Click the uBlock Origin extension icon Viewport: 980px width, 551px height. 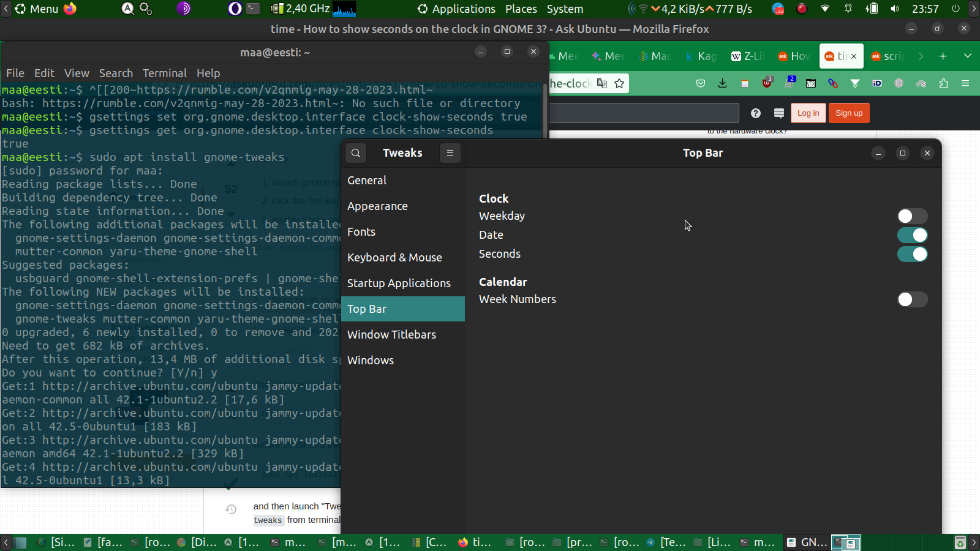point(767,83)
